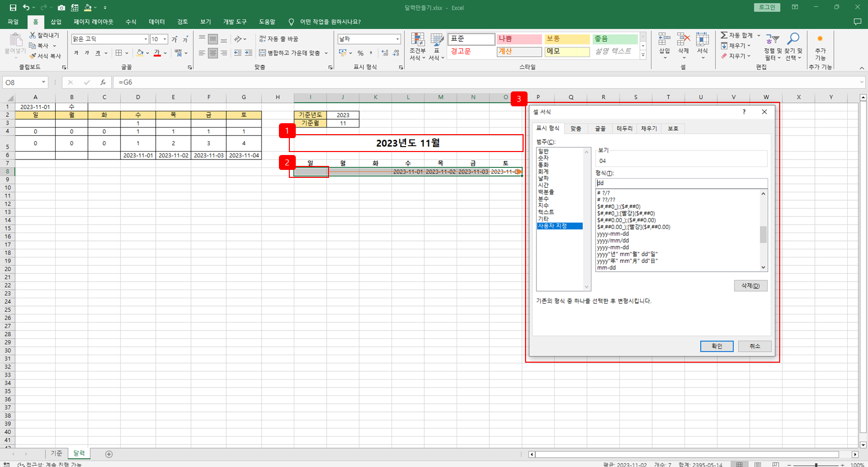868x467 pixels.
Task: Select the 나쁨 cell style swatch
Action: tap(519, 39)
